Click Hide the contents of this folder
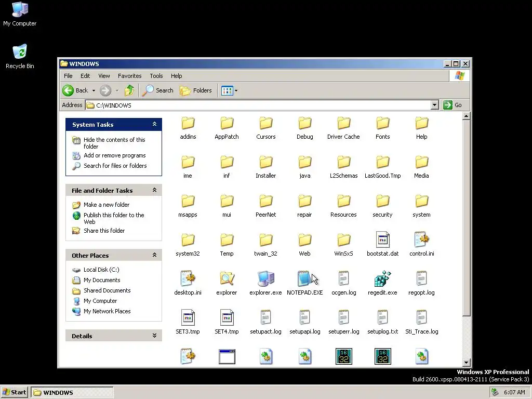532x399 pixels. pos(114,143)
